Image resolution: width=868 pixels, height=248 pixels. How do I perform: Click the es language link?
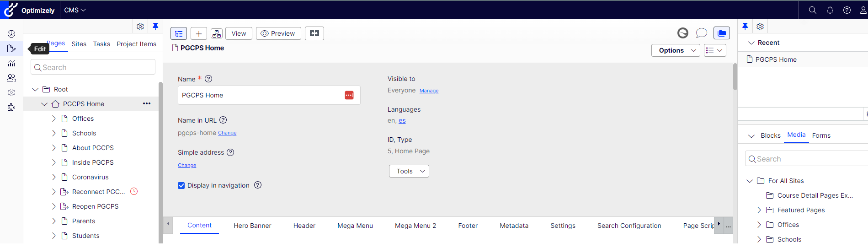pyautogui.click(x=402, y=121)
